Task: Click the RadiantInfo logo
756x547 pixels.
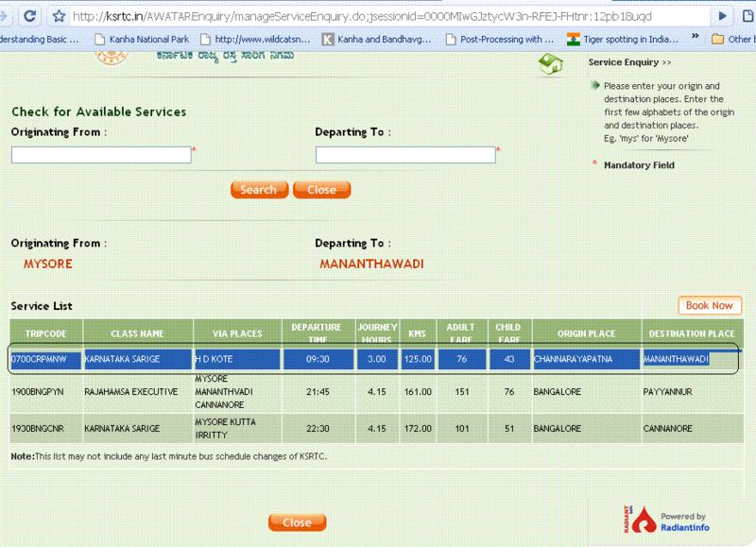Action: tap(675, 519)
